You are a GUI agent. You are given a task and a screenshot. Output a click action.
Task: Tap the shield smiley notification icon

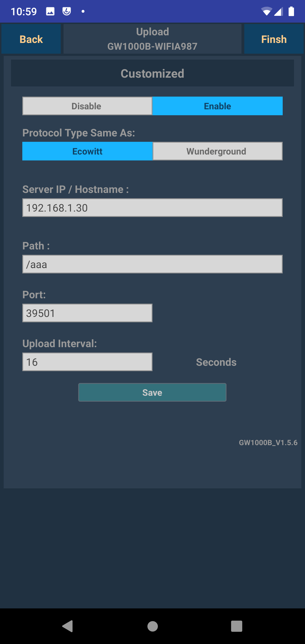tap(67, 11)
